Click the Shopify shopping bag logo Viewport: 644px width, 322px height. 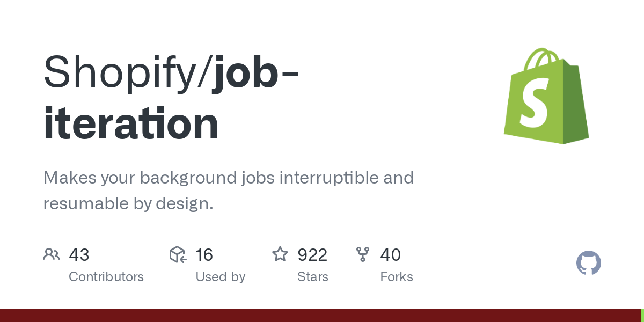click(546, 96)
